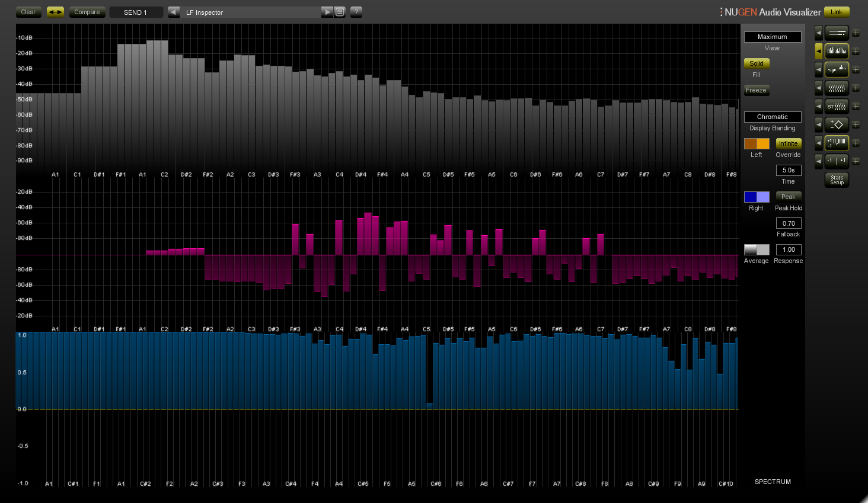Viewport: 868px width, 503px height.
Task: Select the -1 | +1 correlation meter icon
Action: pos(837,161)
